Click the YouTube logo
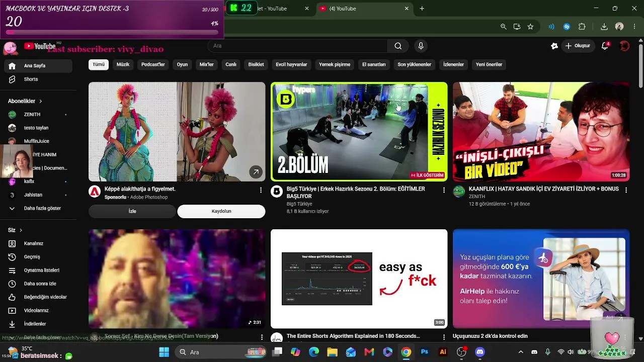 coord(40,46)
